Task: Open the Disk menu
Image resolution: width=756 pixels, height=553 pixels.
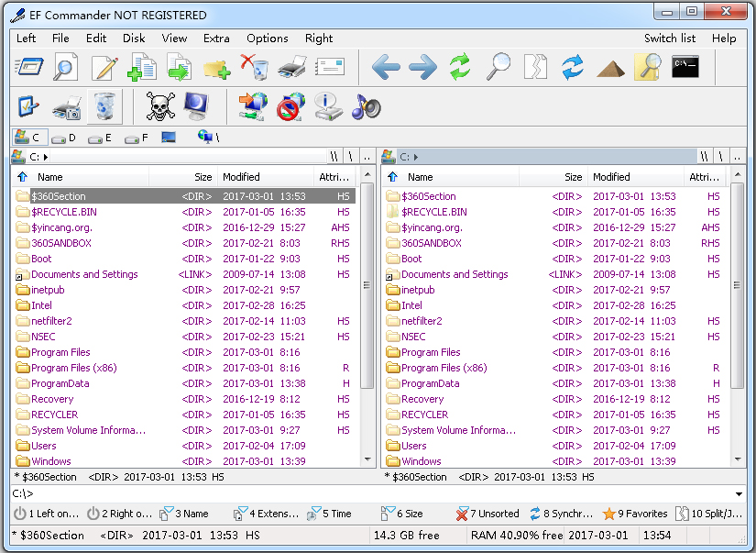Action: click(134, 39)
